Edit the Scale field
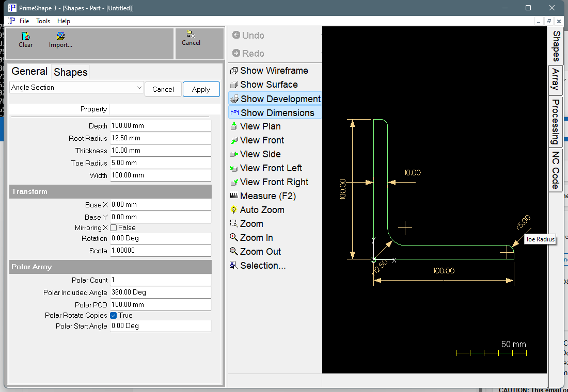Image resolution: width=568 pixels, height=392 pixels. (x=161, y=251)
